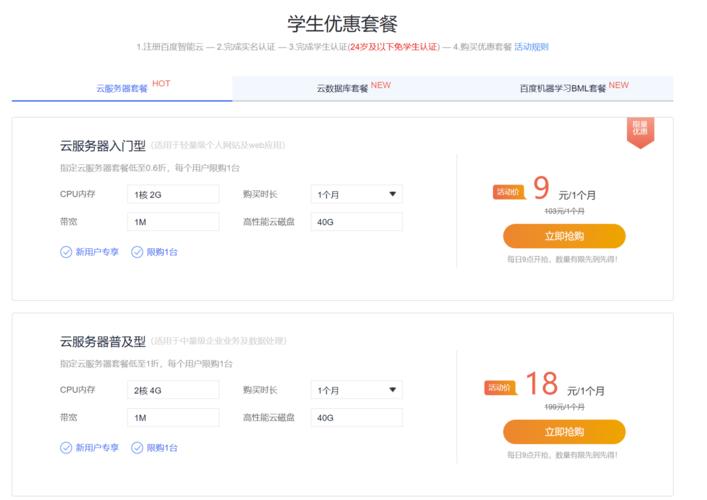Screen dimensions: 707x500
Task: Click CPU内存 field in 云服务器普及型
Action: click(173, 390)
